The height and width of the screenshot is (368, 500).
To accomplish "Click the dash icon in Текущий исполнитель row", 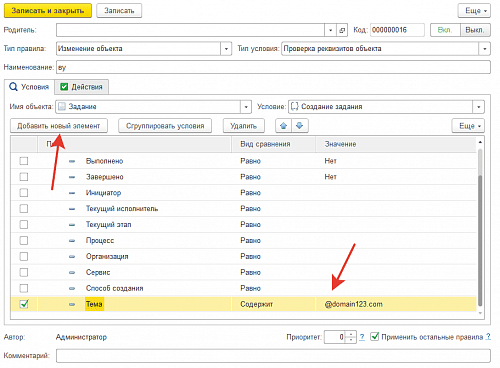I will 72,209.
